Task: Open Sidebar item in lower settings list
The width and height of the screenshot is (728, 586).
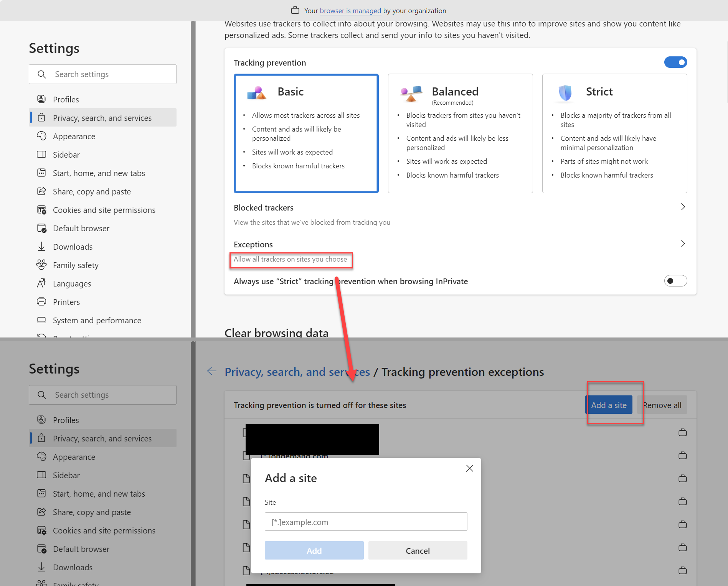Action: pyautogui.click(x=103, y=475)
